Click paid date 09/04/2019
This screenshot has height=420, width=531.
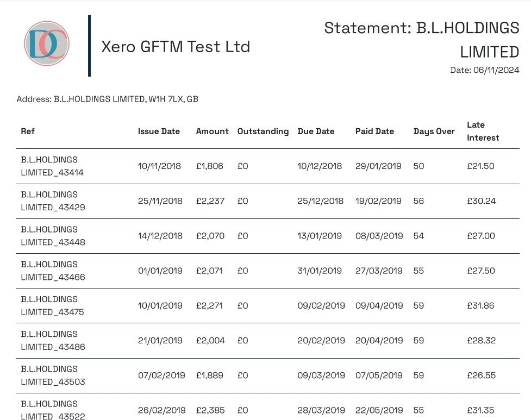click(379, 305)
